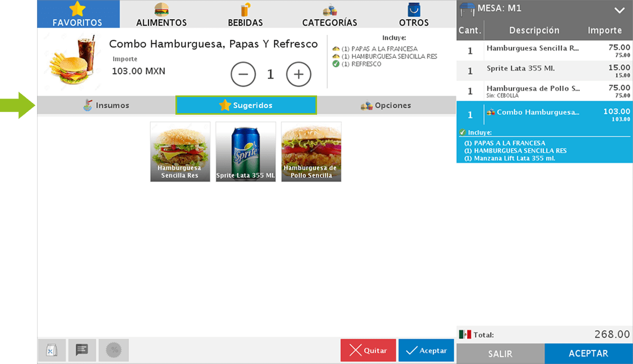Open the Favoritos tab
This screenshot has height=364, width=633.
point(78,14)
